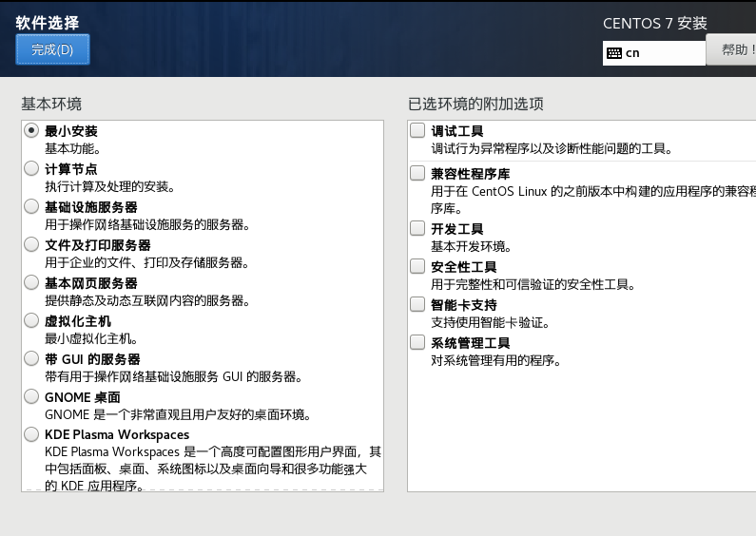The image size is (756, 536).
Task: Click text 用于操作网络基础设施服务的服务器。
Action: [x=147, y=224]
